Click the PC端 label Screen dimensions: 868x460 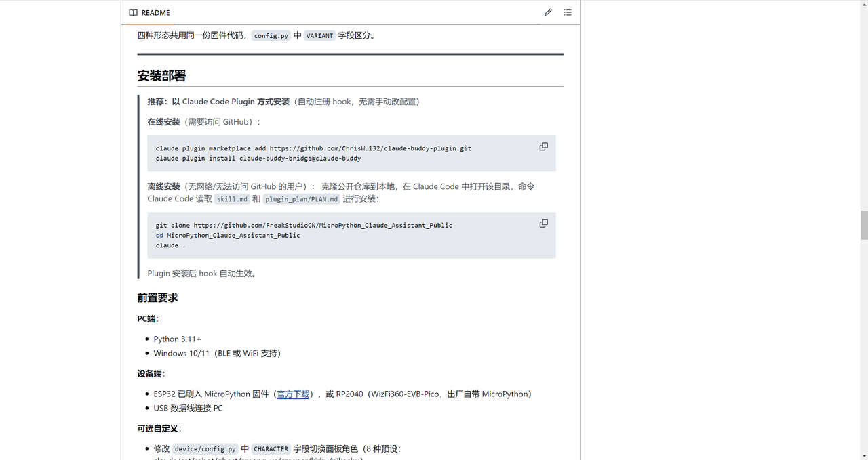(147, 318)
